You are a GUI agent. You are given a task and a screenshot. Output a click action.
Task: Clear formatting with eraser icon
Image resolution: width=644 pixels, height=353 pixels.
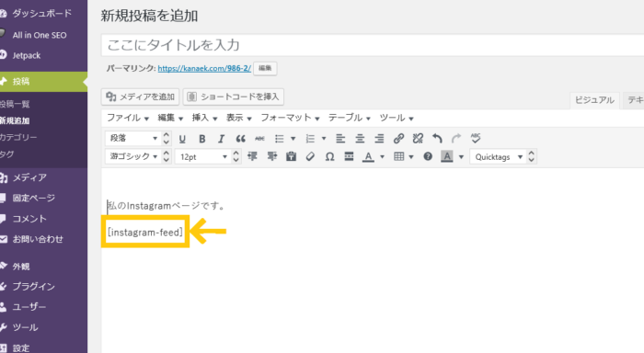[x=311, y=156]
